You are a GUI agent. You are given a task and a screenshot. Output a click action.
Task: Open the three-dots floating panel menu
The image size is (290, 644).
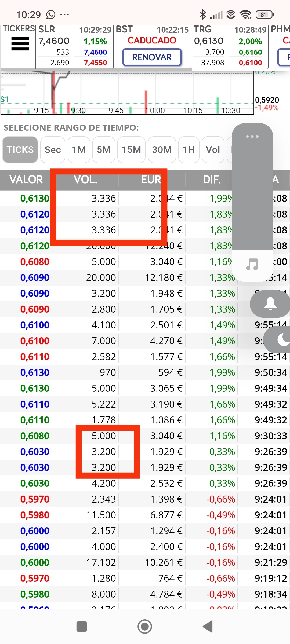[x=252, y=136]
